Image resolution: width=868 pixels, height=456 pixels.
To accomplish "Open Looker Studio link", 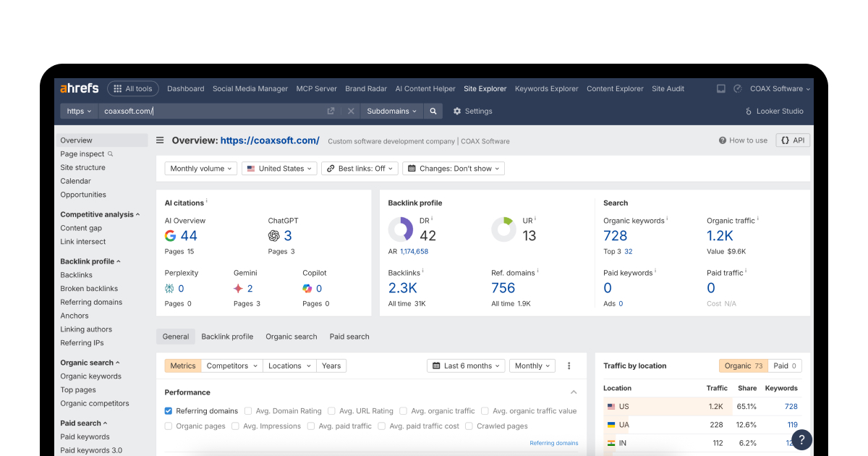I will tap(774, 111).
